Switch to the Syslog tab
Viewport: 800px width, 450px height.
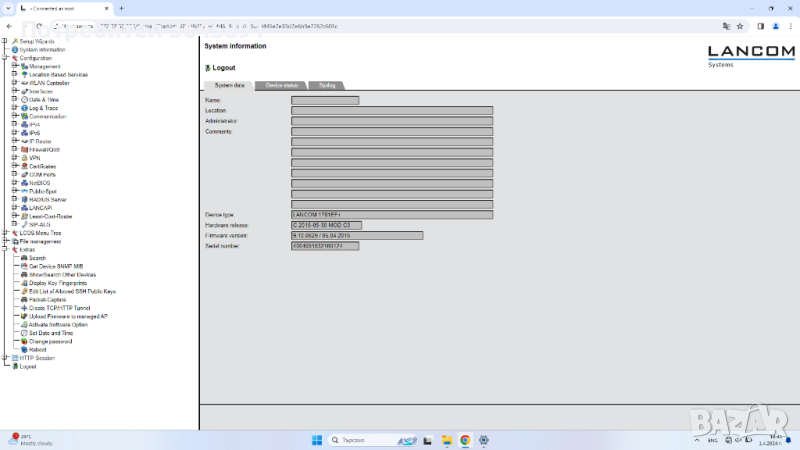(327, 85)
